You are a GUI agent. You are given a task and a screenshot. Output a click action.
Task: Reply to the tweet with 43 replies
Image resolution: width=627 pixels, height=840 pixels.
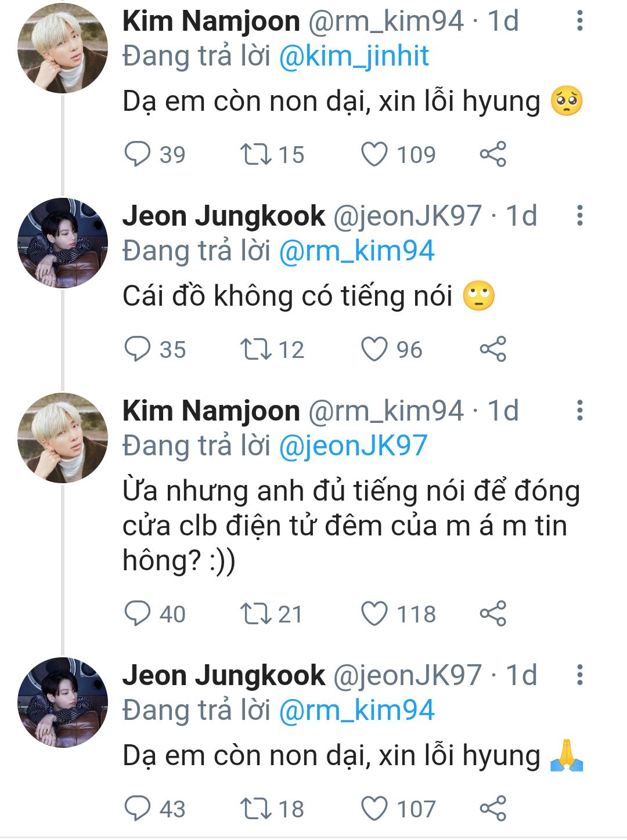138,809
